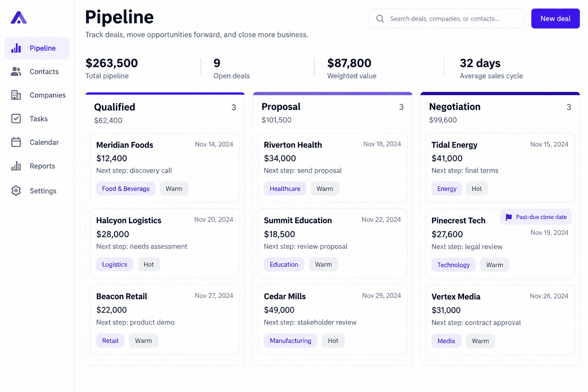Open the Tidal Energy deal
The image size is (588, 392).
(x=500, y=168)
